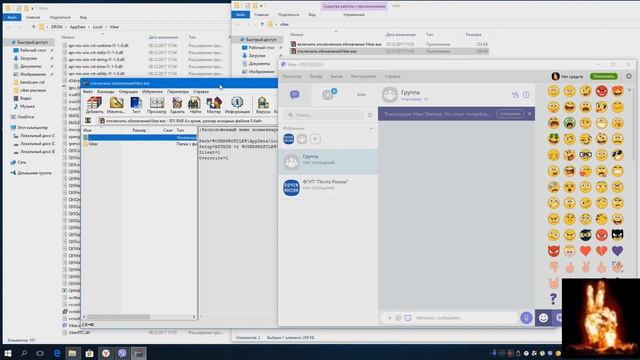
Task: Click WinRAR Добавить (Add) toolbar icon
Action: 94,105
